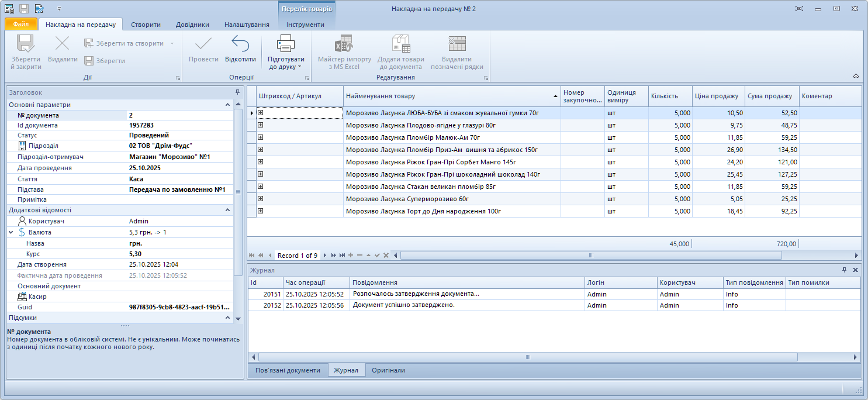Pin the Заголовок panel with pushpin icon
This screenshot has width=868, height=400.
(237, 92)
